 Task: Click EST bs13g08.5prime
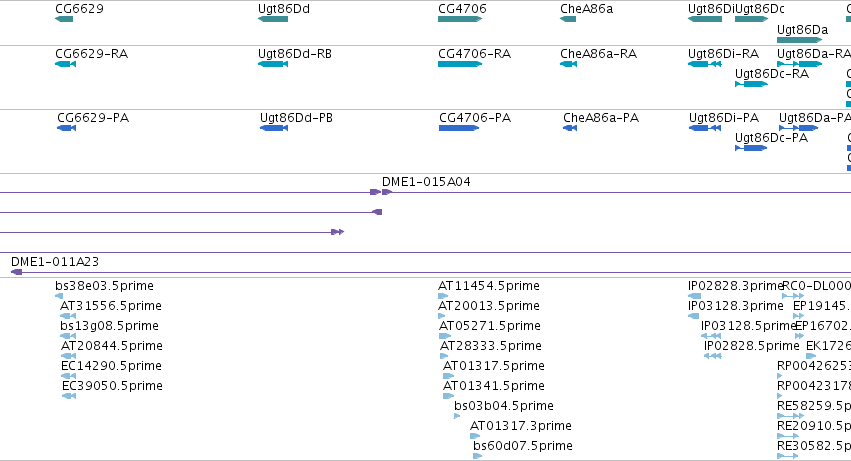click(x=109, y=326)
